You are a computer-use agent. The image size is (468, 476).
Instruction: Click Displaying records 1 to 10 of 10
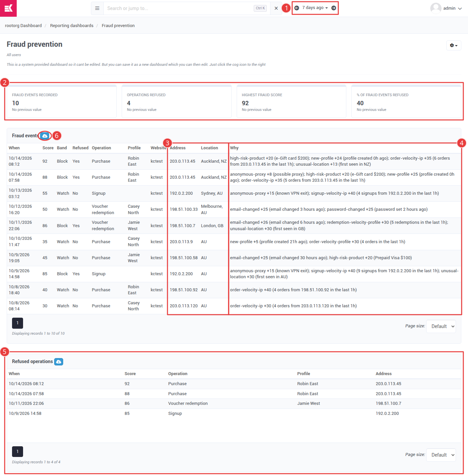click(x=38, y=334)
